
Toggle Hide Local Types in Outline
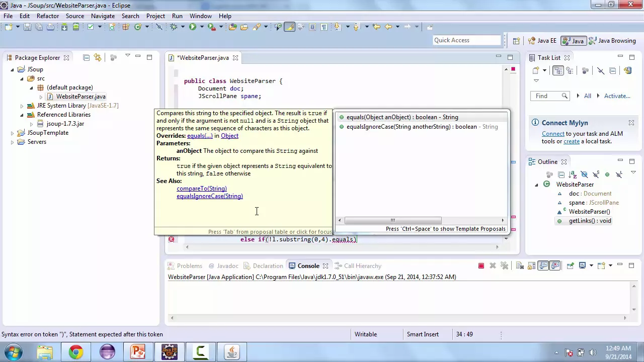click(x=619, y=174)
